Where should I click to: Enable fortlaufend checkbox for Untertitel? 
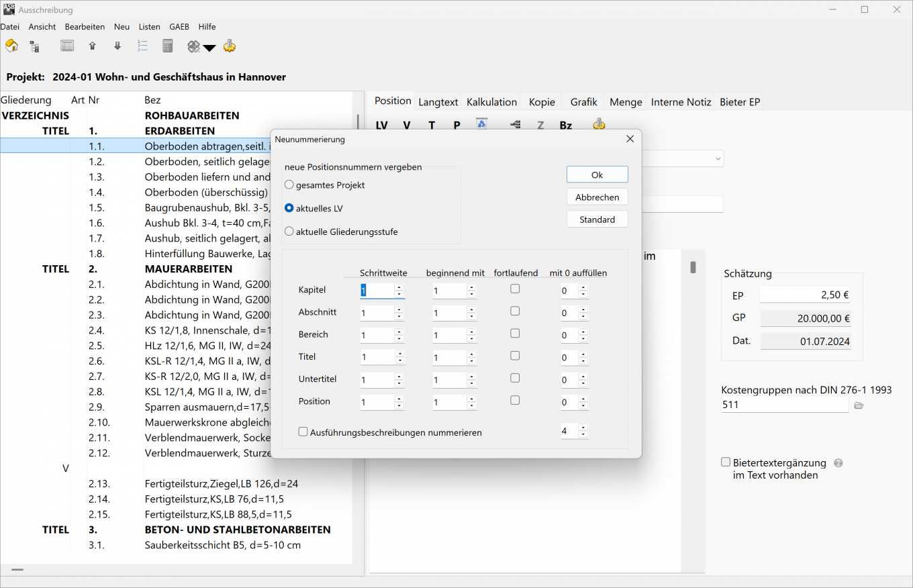point(515,378)
